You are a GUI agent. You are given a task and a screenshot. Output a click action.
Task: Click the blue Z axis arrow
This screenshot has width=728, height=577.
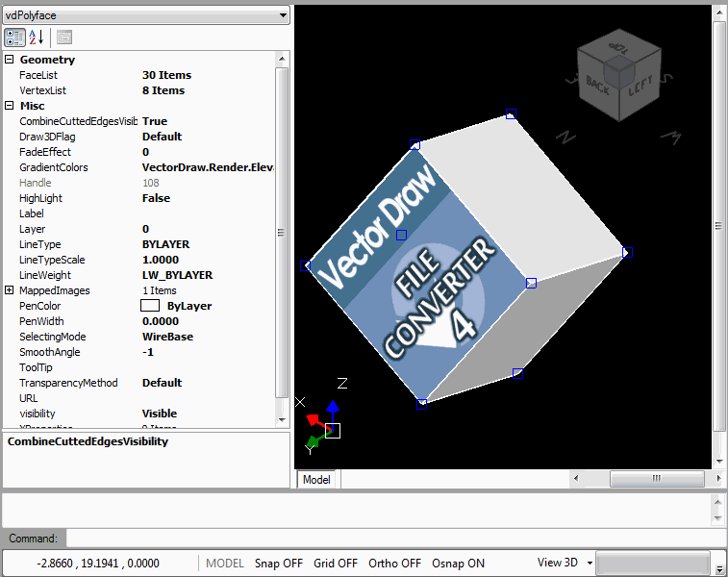click(x=332, y=409)
